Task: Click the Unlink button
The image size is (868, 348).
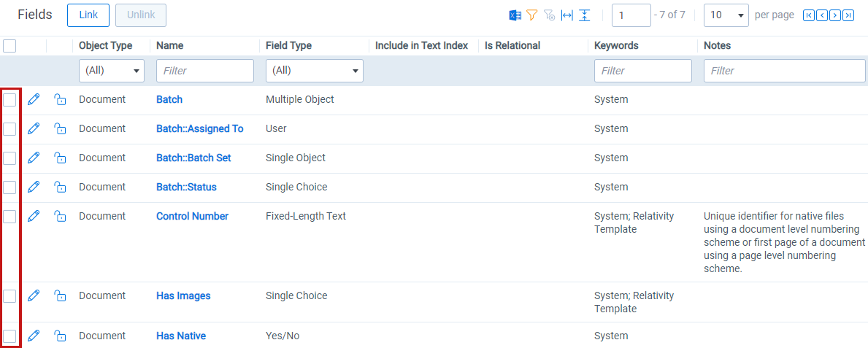Action: [x=141, y=15]
